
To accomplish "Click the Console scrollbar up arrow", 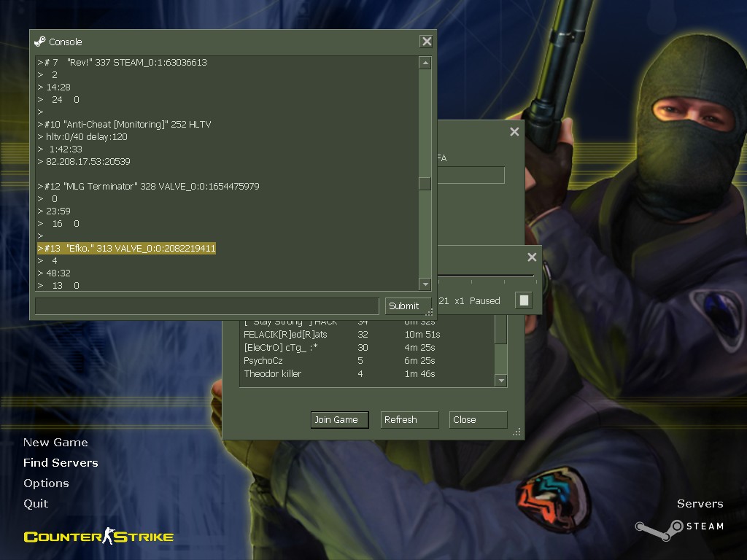I will 425,63.
